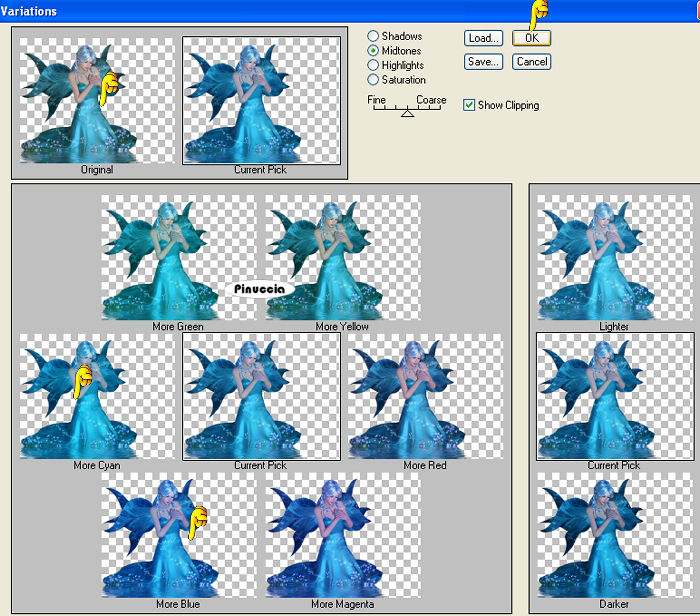Apply the More Yellow variation thumbnail

(342, 257)
